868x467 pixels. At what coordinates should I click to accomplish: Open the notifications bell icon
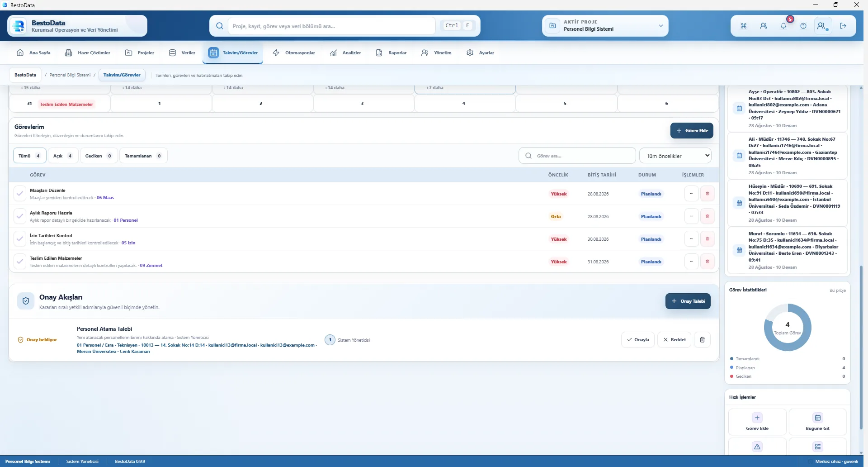pyautogui.click(x=783, y=26)
